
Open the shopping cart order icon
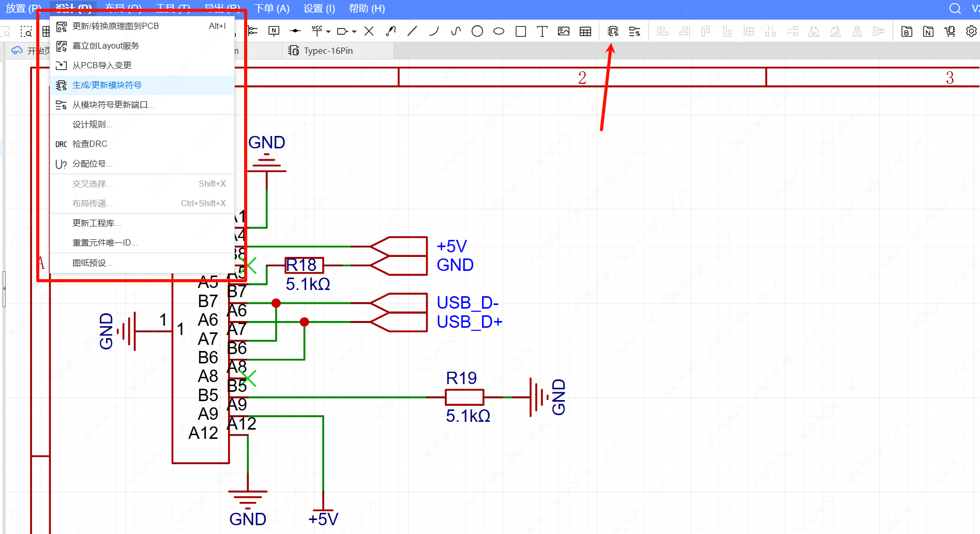pyautogui.click(x=950, y=32)
